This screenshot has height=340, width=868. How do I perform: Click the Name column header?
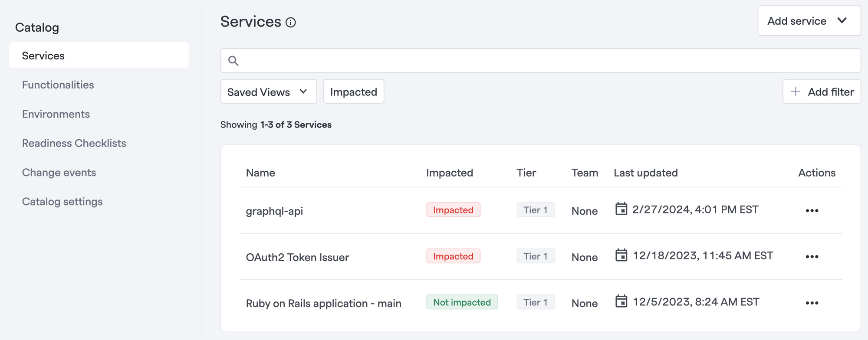[x=260, y=173]
